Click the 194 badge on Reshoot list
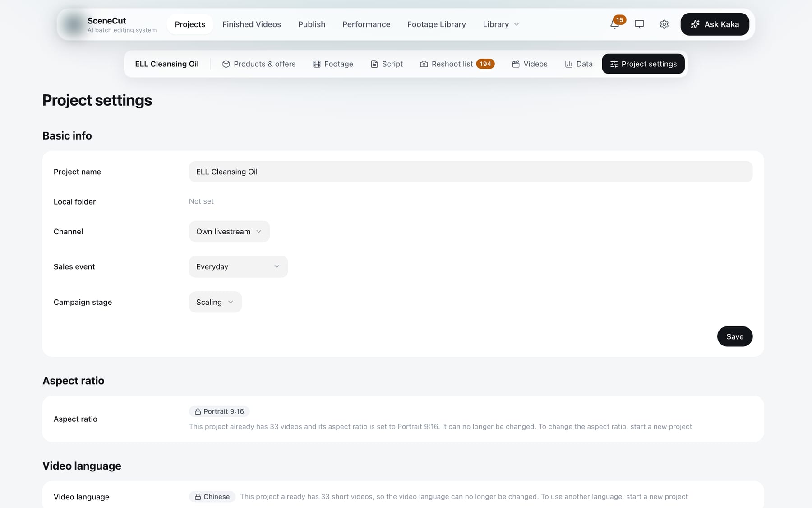The image size is (812, 508). (485, 64)
